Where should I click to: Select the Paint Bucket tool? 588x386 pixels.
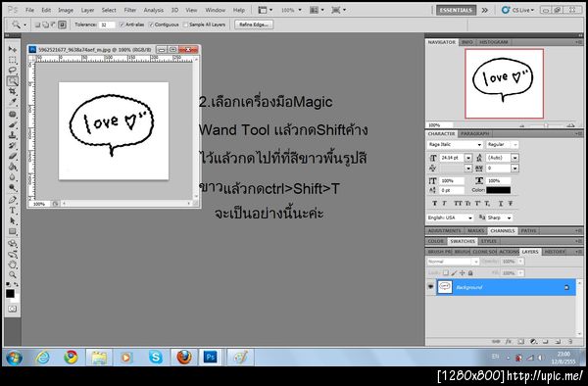[x=13, y=167]
